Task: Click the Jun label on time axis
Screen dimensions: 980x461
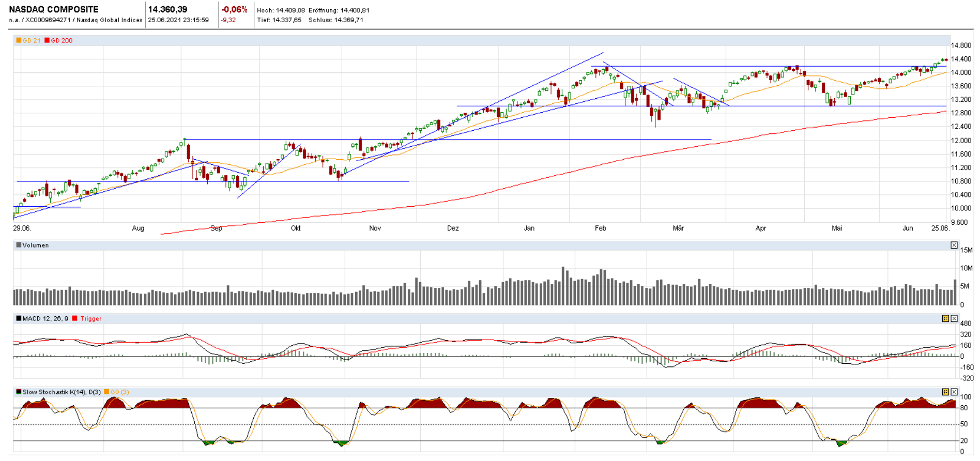Action: [x=908, y=228]
